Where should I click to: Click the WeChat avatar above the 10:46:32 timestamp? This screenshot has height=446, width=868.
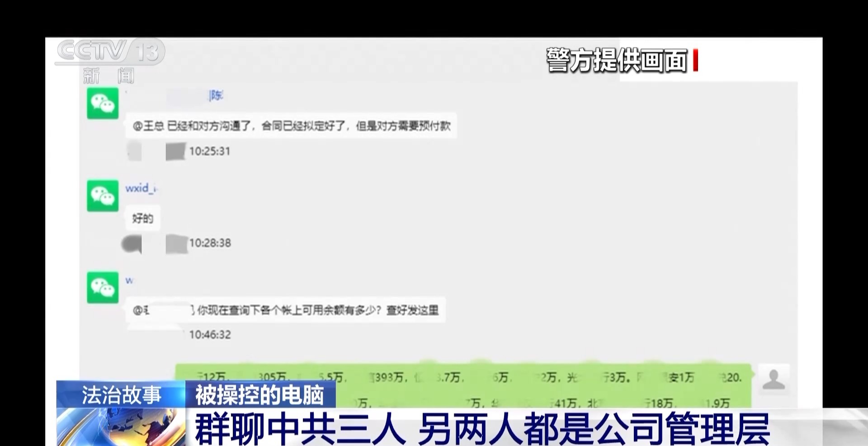pos(103,287)
